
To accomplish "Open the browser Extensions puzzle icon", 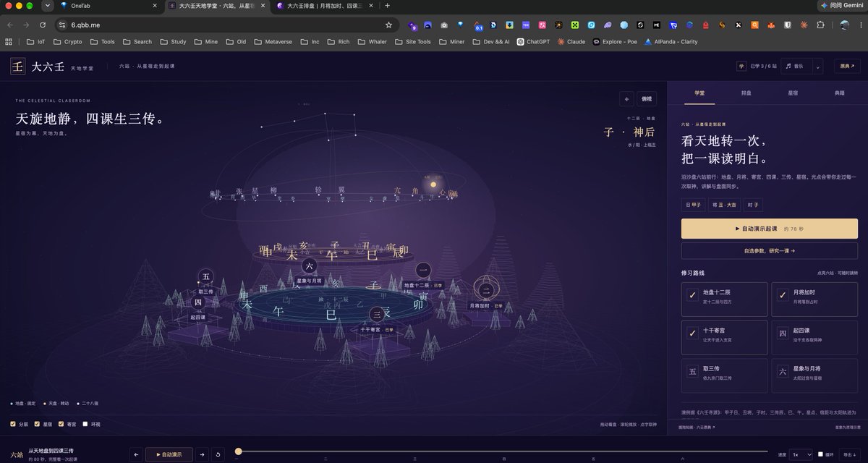I will tap(820, 25).
